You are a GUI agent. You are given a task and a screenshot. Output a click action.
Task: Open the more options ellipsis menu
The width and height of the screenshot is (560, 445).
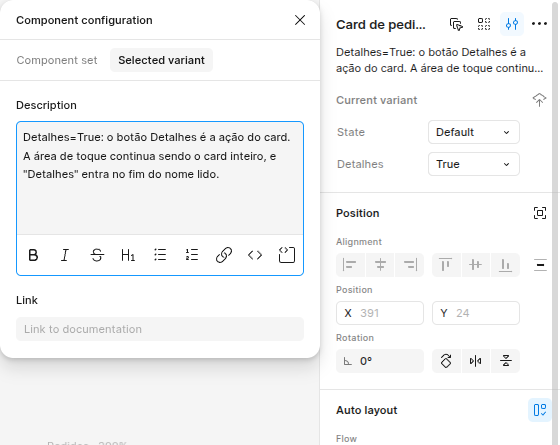539,24
